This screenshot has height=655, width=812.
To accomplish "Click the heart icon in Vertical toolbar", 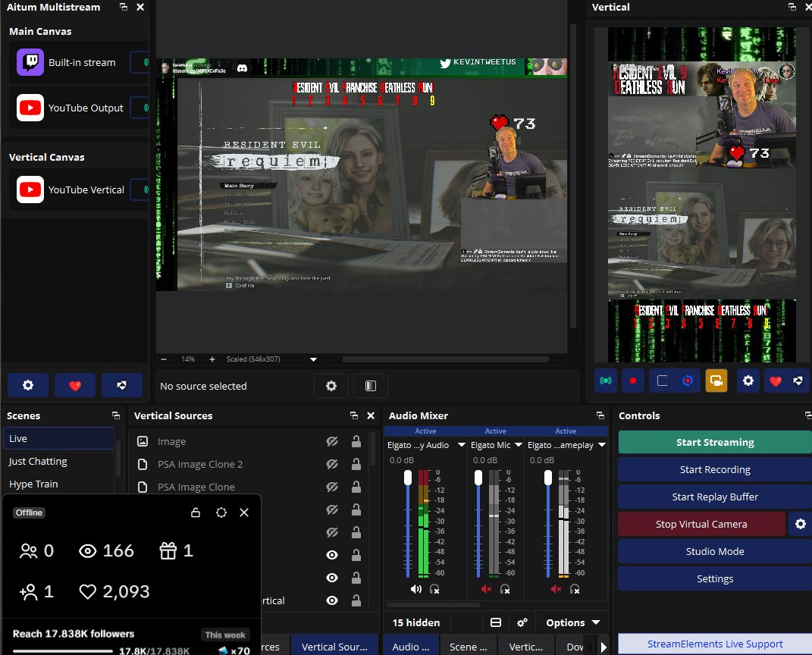I will [x=776, y=381].
